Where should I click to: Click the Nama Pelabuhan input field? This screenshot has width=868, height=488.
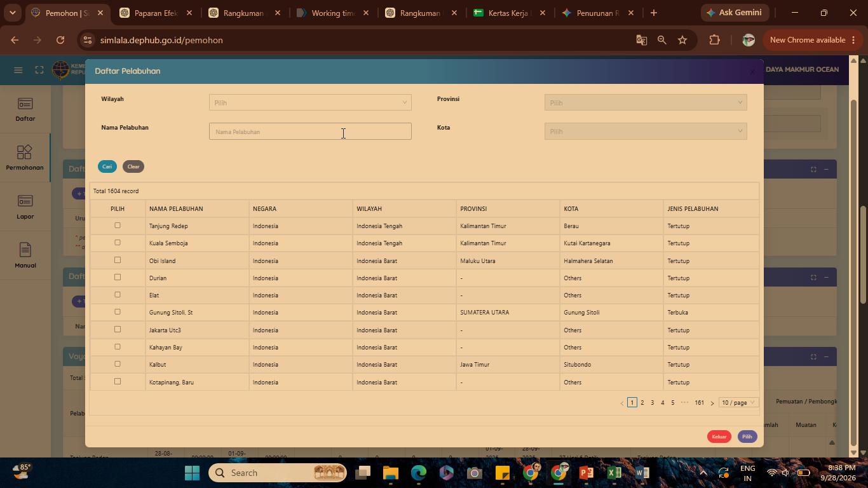310,132
